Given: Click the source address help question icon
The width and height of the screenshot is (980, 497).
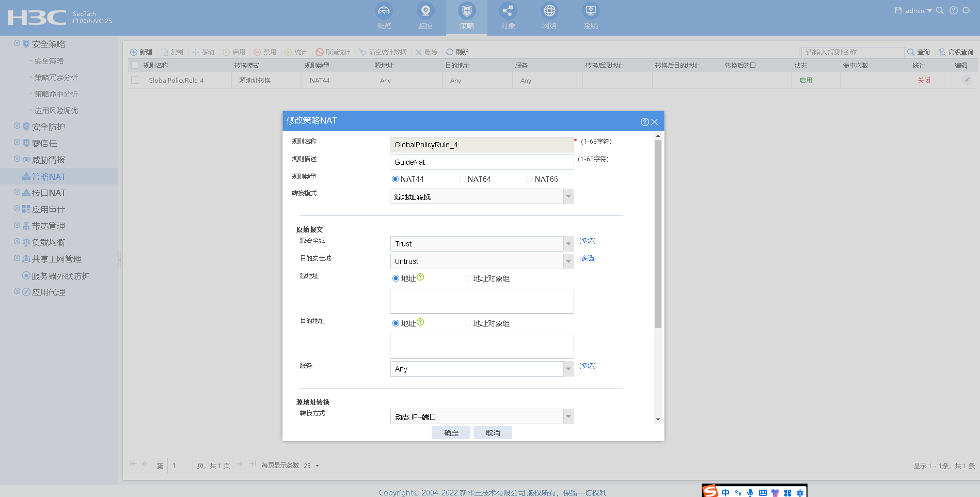Looking at the screenshot, I should [420, 277].
